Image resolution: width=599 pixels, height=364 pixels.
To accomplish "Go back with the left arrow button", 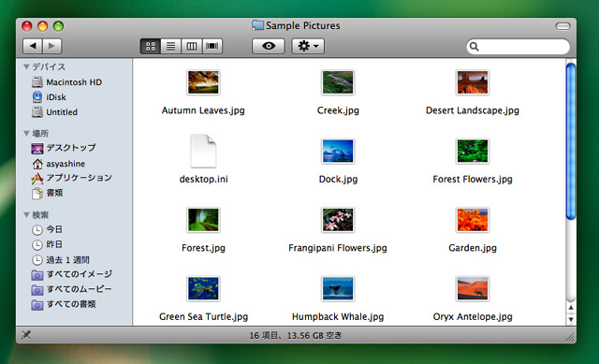I will pos(33,46).
